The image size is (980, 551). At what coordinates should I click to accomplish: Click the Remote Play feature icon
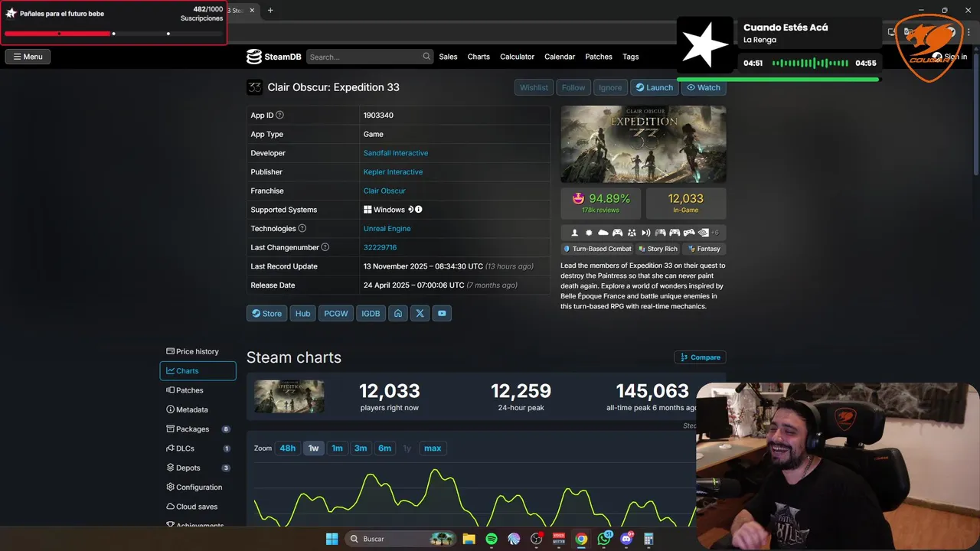click(x=646, y=233)
